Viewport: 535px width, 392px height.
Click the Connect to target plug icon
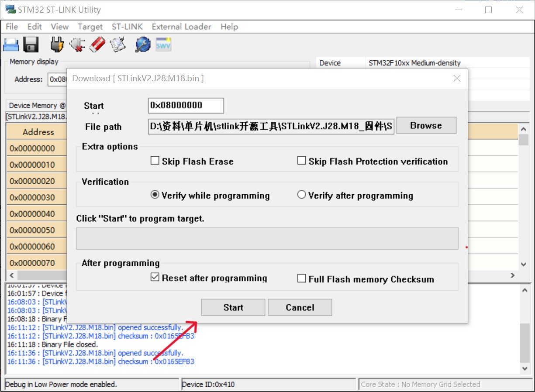[x=57, y=45]
